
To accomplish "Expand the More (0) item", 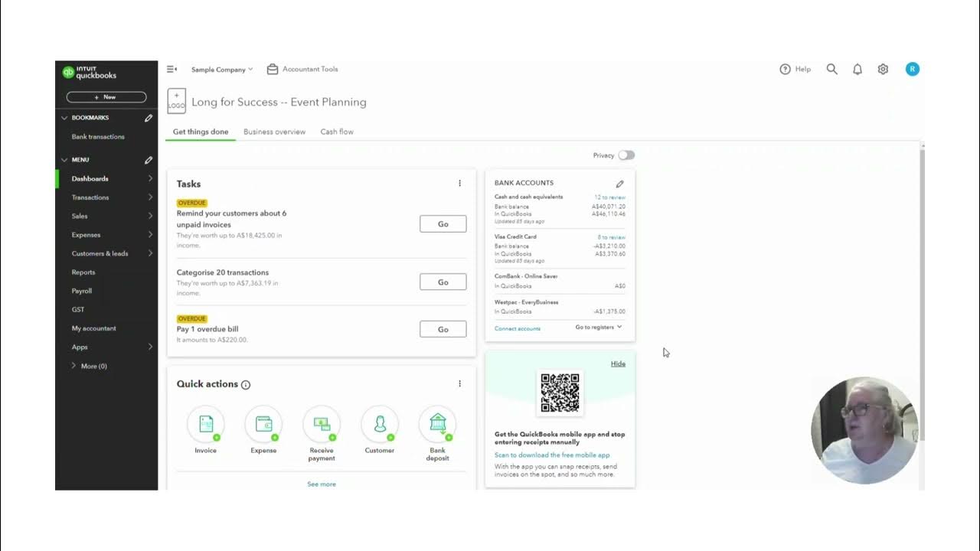I will point(89,366).
